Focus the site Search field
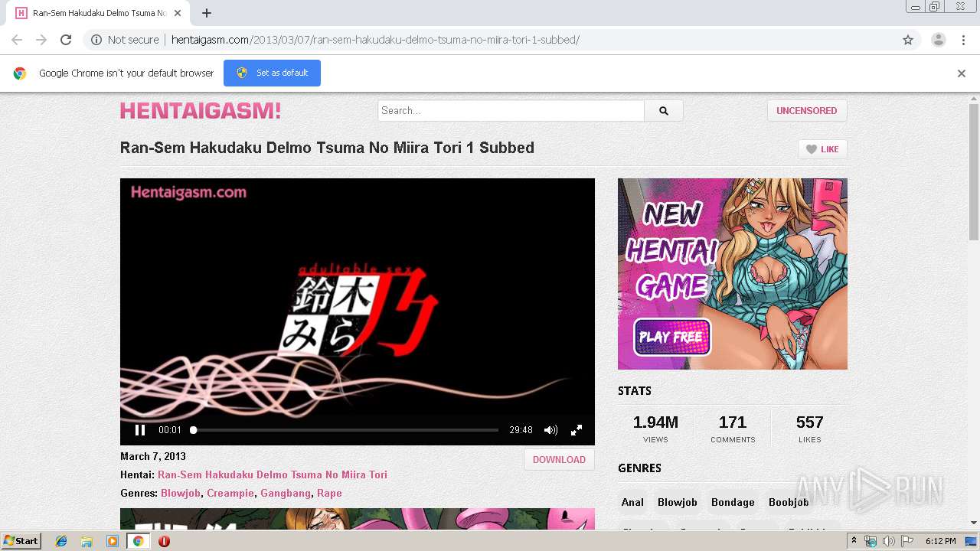 point(511,111)
